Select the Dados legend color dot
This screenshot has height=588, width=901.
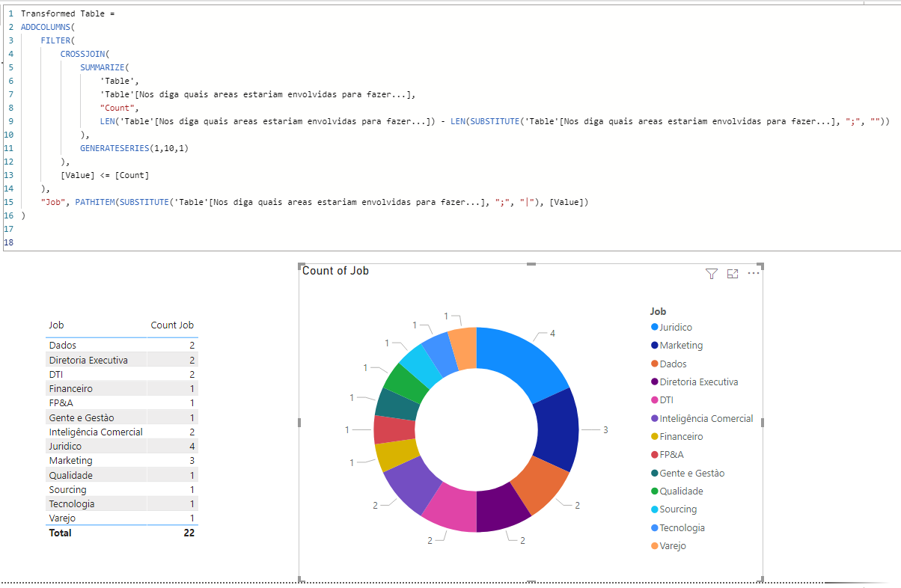pos(655,364)
